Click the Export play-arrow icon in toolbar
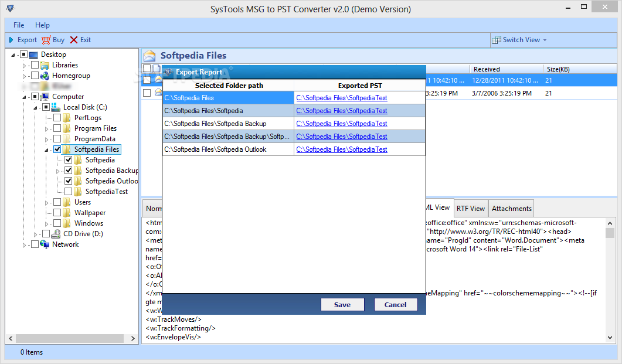 point(12,40)
